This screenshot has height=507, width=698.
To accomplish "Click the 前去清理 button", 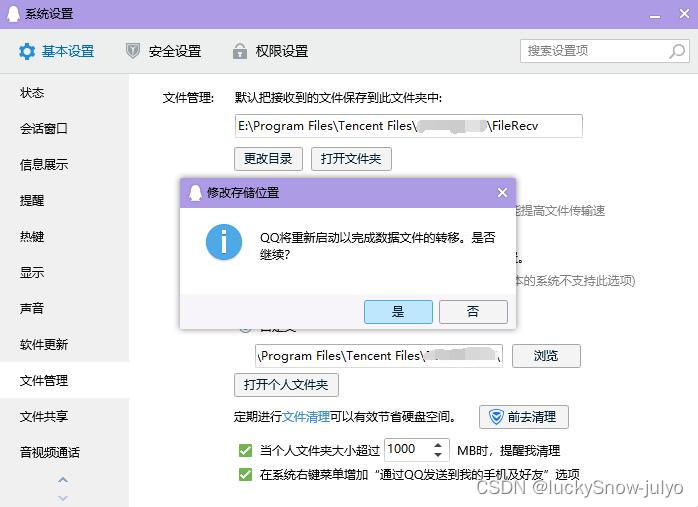I will tap(524, 417).
